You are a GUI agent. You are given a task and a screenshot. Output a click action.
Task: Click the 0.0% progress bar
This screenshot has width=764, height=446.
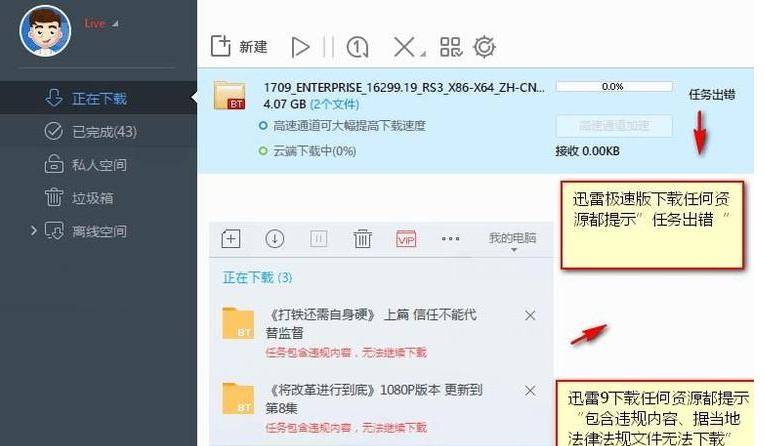(x=614, y=87)
